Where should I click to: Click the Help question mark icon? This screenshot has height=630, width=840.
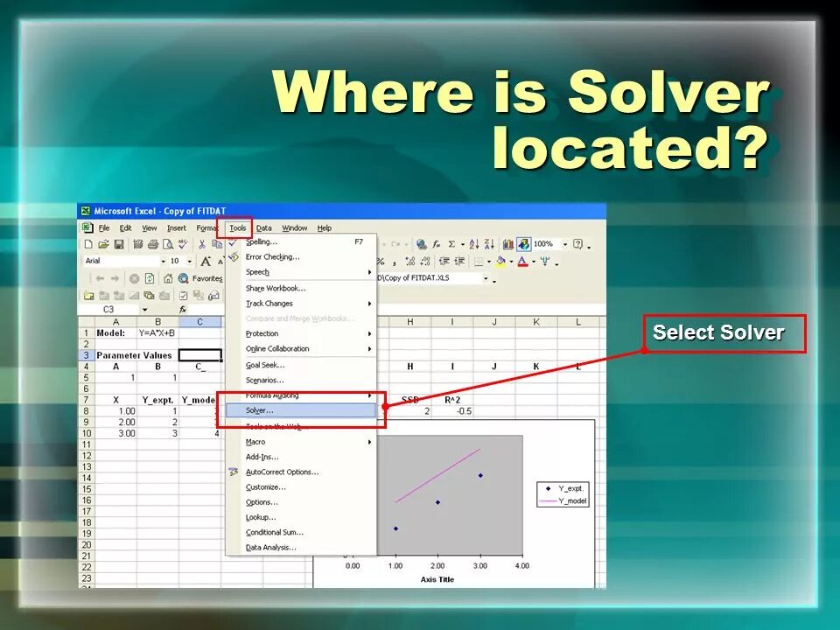[578, 244]
